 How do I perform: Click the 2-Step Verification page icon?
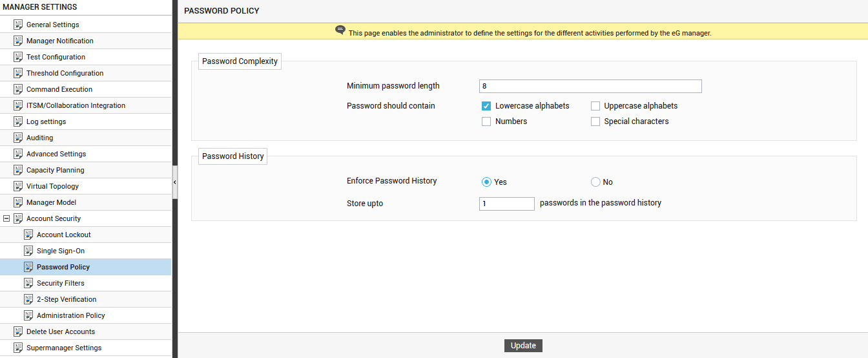[28, 299]
